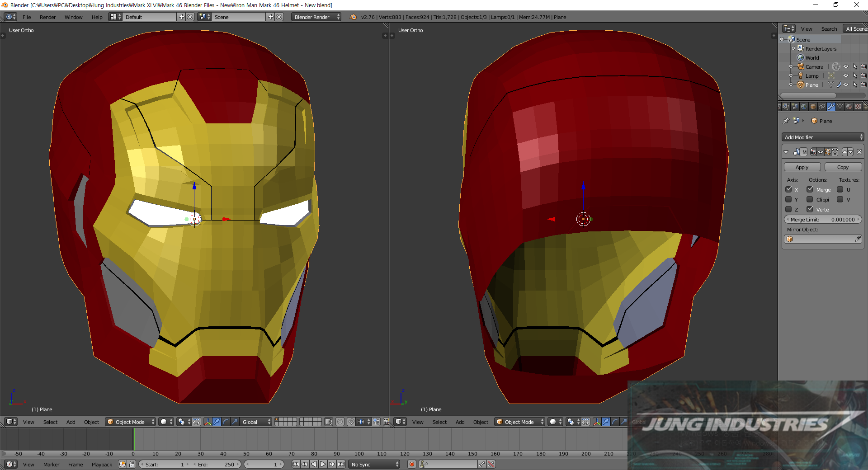Toggle viewport visibility eye for Plane

[x=846, y=85]
